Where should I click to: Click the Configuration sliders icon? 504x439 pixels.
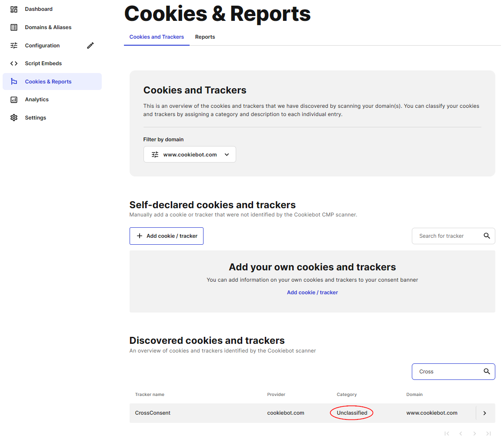point(14,45)
